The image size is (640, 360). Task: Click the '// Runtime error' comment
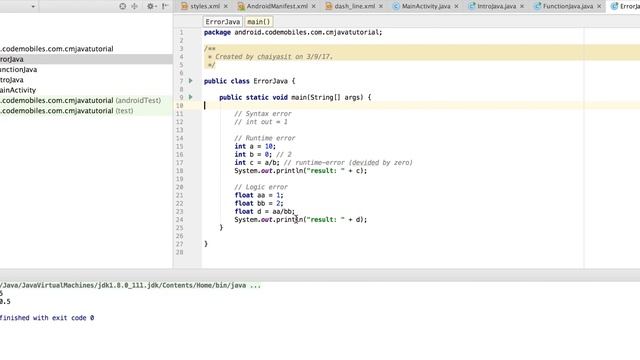pos(264,138)
